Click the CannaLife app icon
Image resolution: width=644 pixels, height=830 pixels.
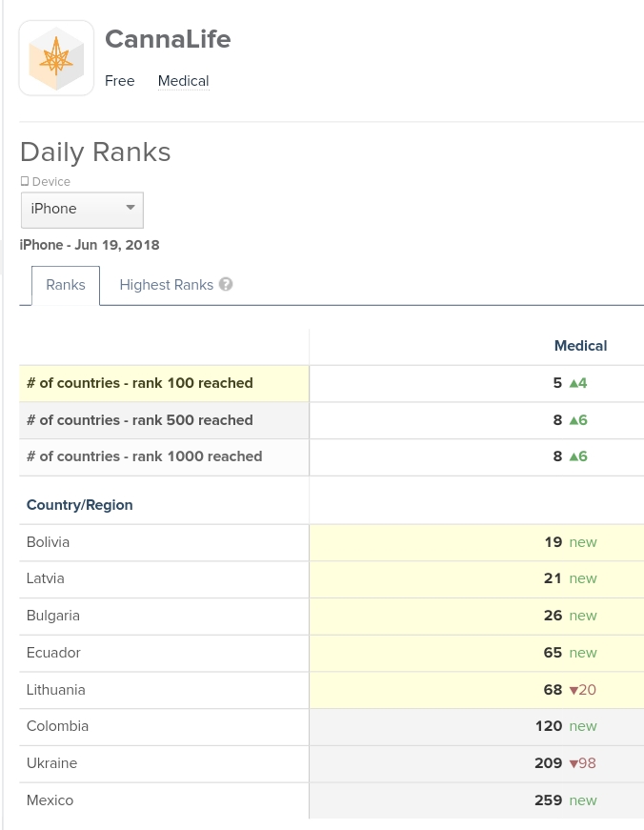[x=56, y=58]
